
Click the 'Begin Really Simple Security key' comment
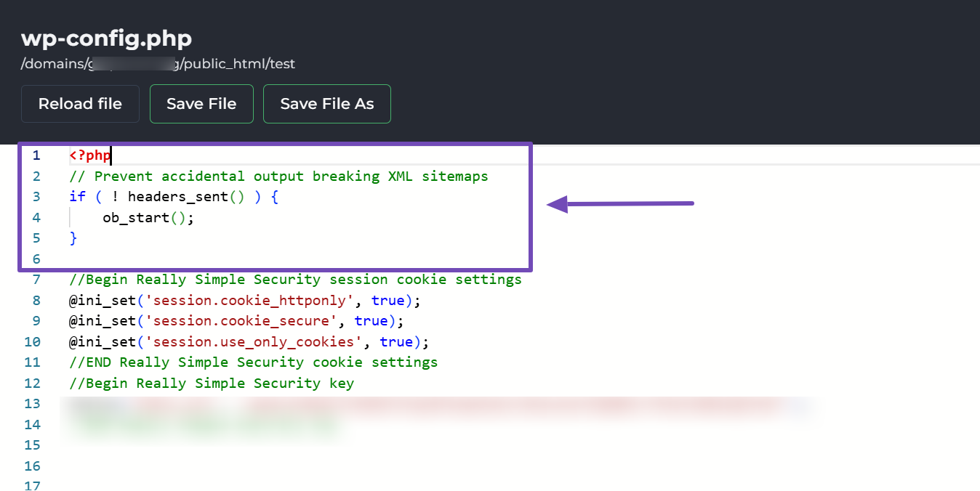coord(211,384)
